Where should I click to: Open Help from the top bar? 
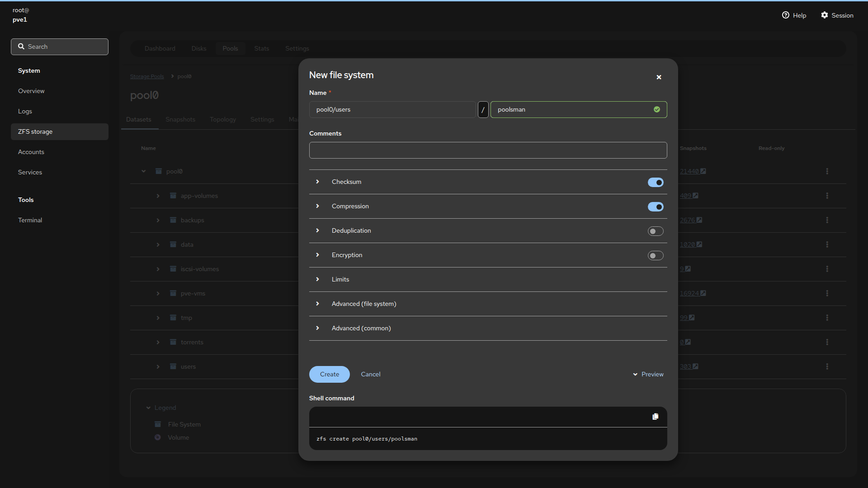(794, 15)
